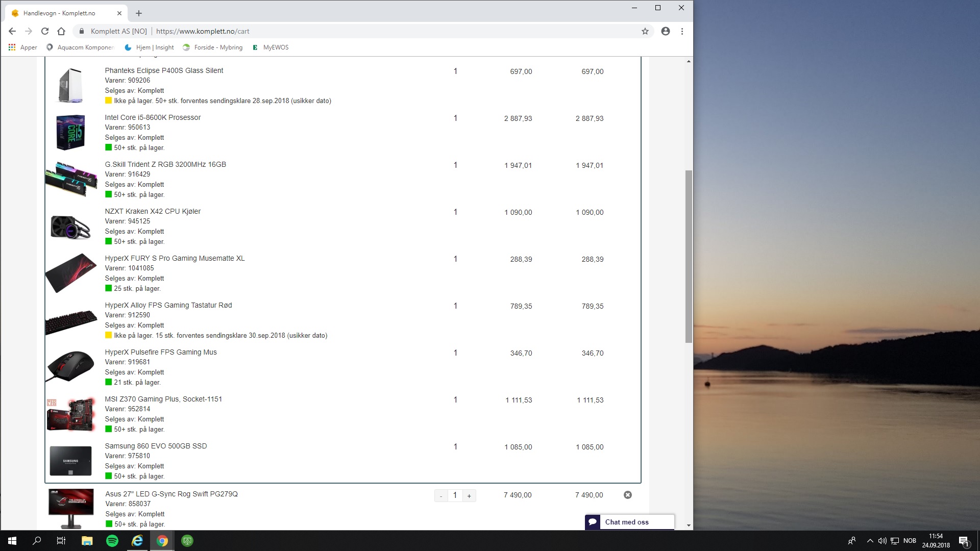Viewport: 980px width, 551px height.
Task: Open the Chat med oss widget
Action: pos(629,522)
